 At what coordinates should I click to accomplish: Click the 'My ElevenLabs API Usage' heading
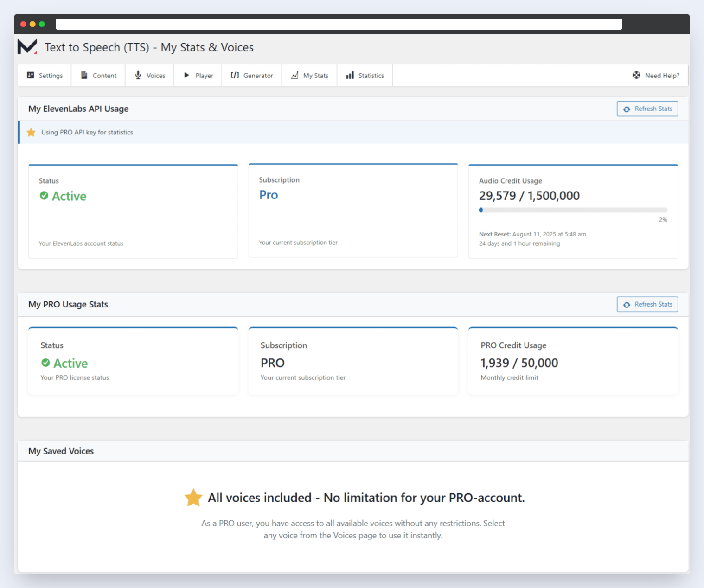click(x=78, y=109)
